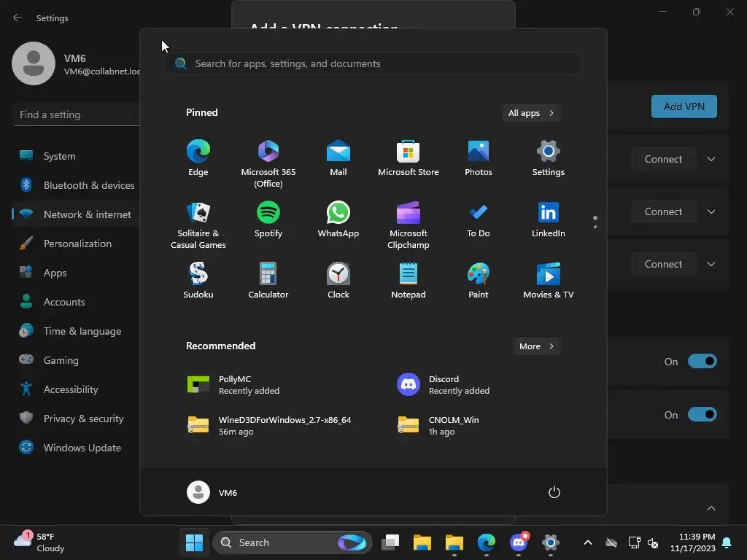Connect the second VPN in Settings

(x=664, y=211)
